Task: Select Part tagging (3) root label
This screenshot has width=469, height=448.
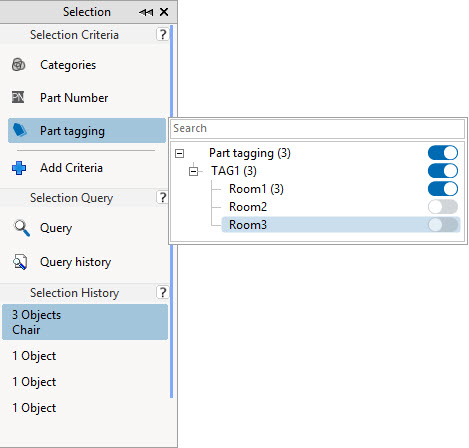Action: click(250, 153)
